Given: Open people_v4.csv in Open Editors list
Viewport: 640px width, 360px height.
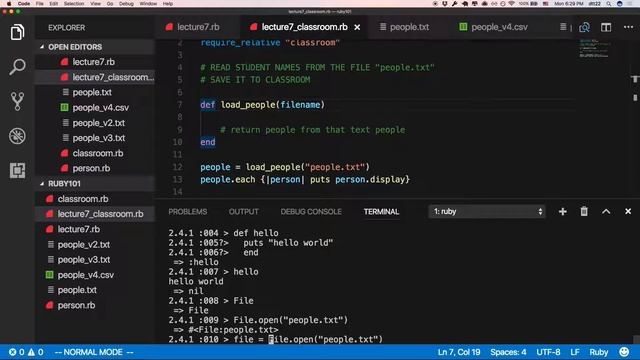Looking at the screenshot, I should click(x=95, y=108).
